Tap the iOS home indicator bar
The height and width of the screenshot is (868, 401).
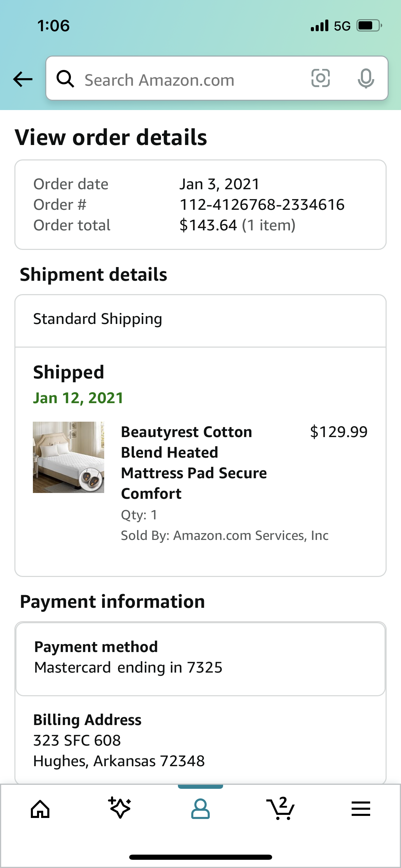(200, 857)
